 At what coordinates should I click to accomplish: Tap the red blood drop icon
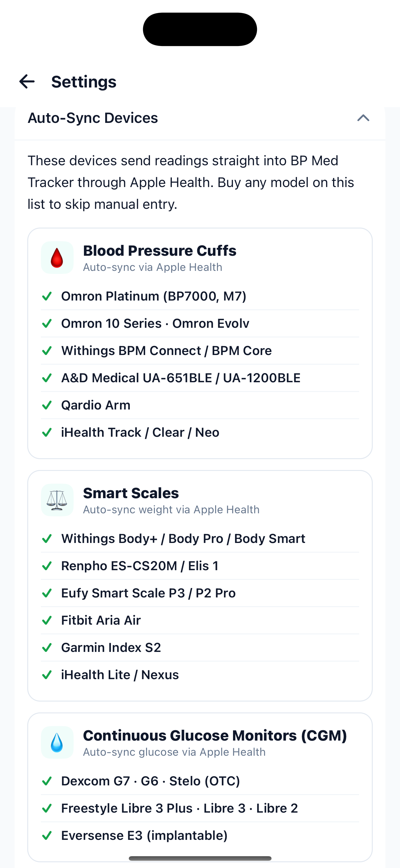pyautogui.click(x=57, y=258)
